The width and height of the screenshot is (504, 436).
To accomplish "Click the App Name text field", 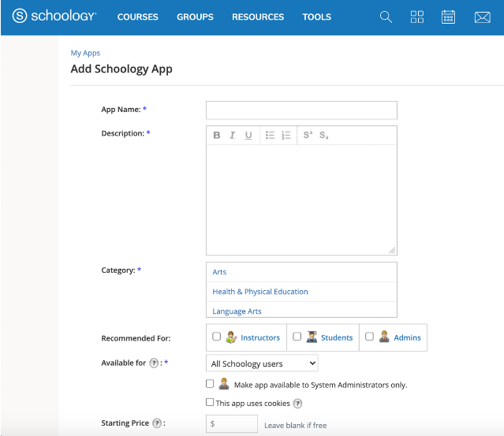I will (x=301, y=110).
